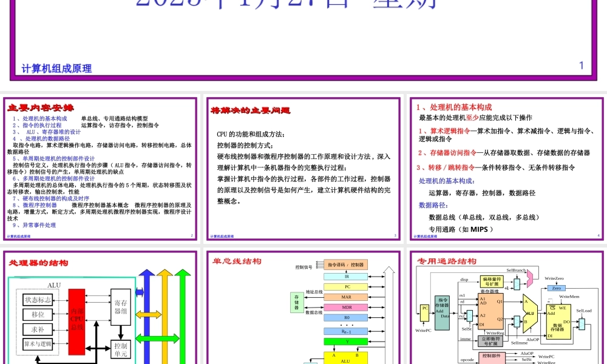Screen dimensions: 607x364
Task: Open the slide titled 专用通路结构
Action: click(507, 307)
